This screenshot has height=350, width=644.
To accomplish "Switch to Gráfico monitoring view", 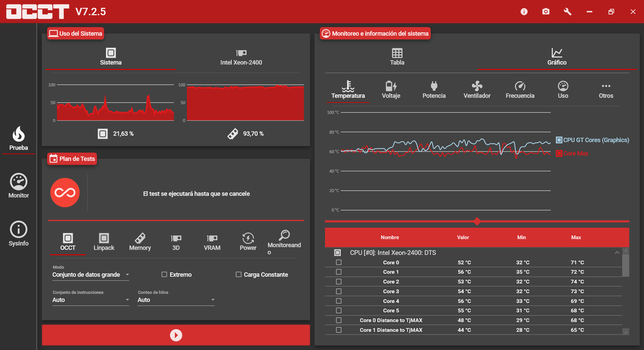I will tap(557, 57).
